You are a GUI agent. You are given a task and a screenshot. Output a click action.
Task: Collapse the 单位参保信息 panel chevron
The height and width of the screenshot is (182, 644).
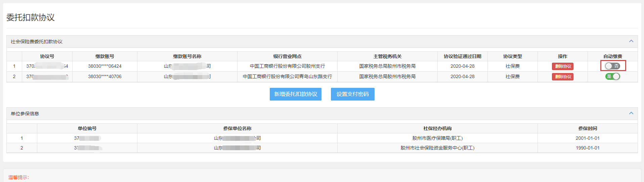coord(631,113)
